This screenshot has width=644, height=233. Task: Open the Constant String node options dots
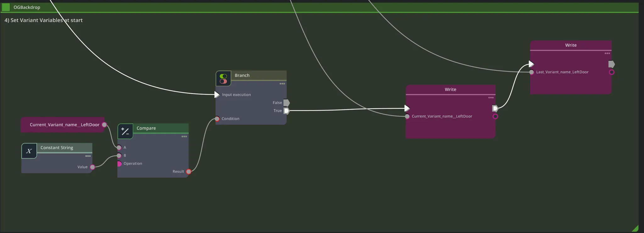[88, 156]
